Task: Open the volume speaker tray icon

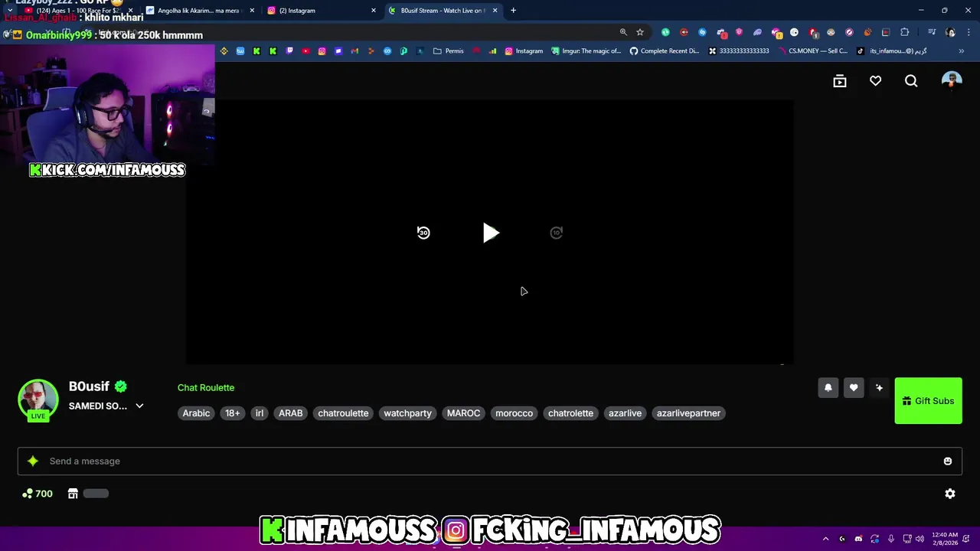Action: 920,539
